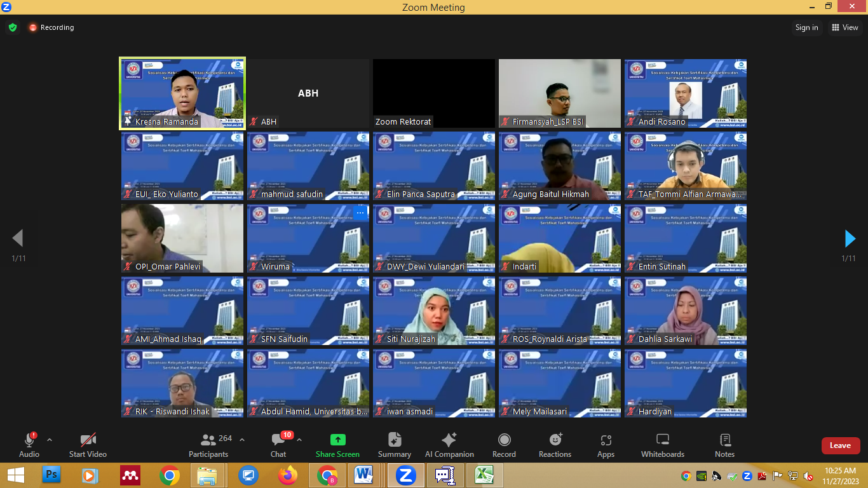
Task: Open Notes
Action: coord(724,445)
